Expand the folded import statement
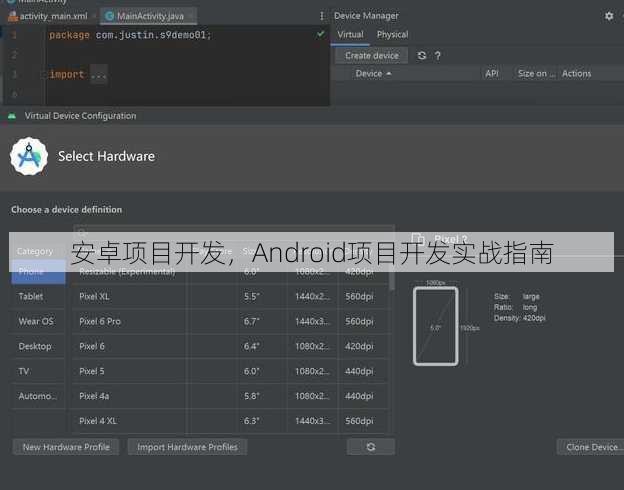Image resolution: width=624 pixels, height=490 pixels. pos(98,74)
